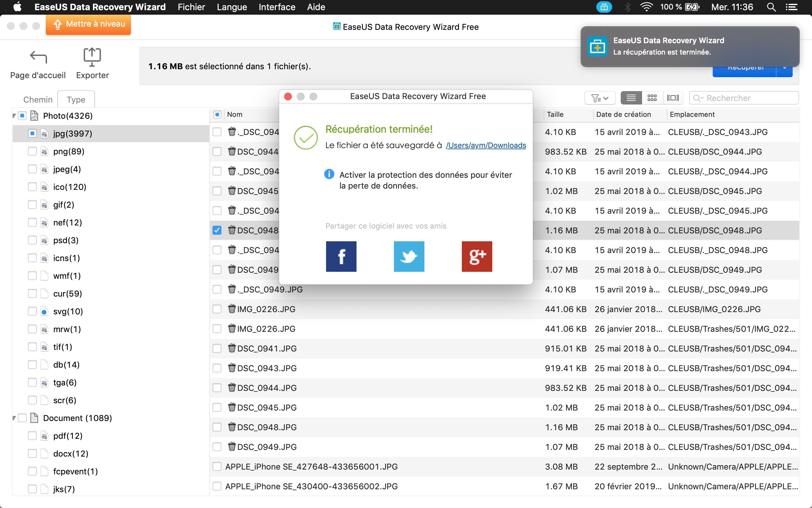Viewport: 812px width, 508px height.
Task: Click the search magnifier icon in Rechercher
Action: click(x=698, y=98)
